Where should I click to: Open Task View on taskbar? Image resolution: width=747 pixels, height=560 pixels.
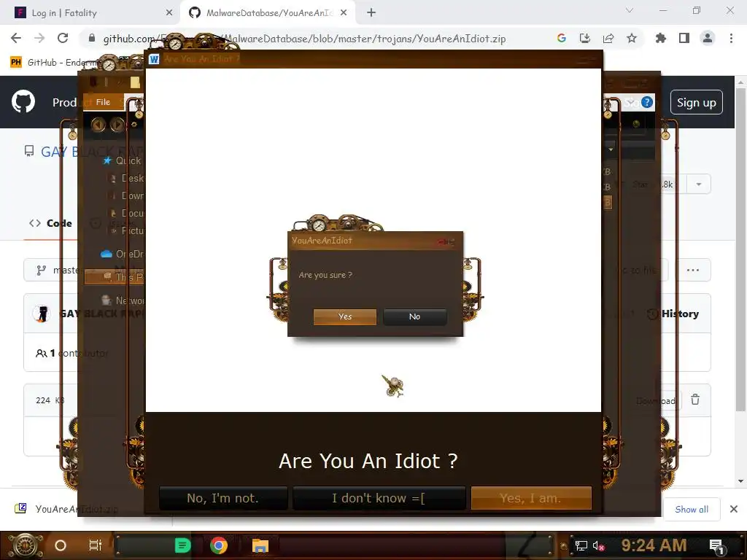(96, 545)
